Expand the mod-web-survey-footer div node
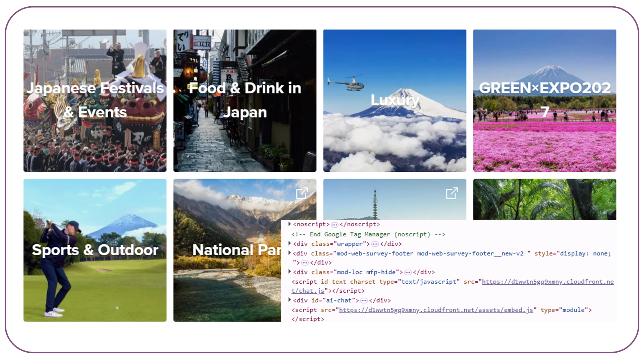Image resolution: width=644 pixels, height=359 pixels. [289, 253]
